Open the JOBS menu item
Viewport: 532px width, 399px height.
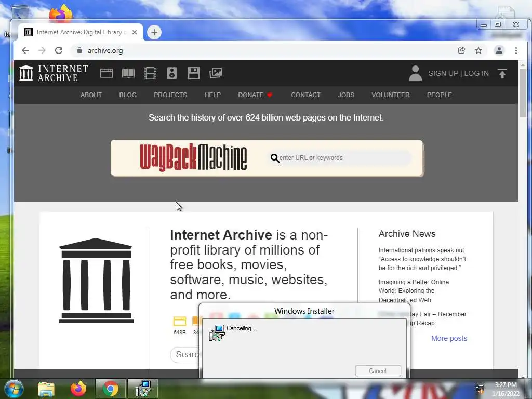(345, 95)
